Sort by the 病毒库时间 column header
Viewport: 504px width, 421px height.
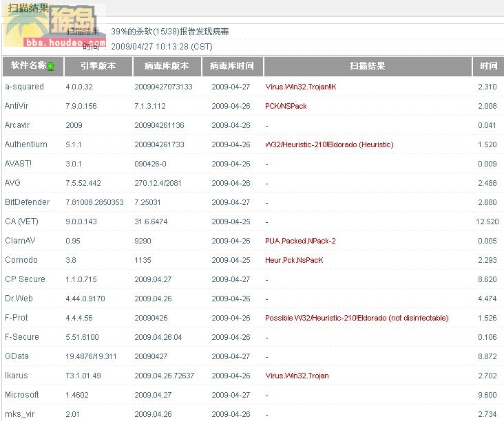(x=232, y=67)
